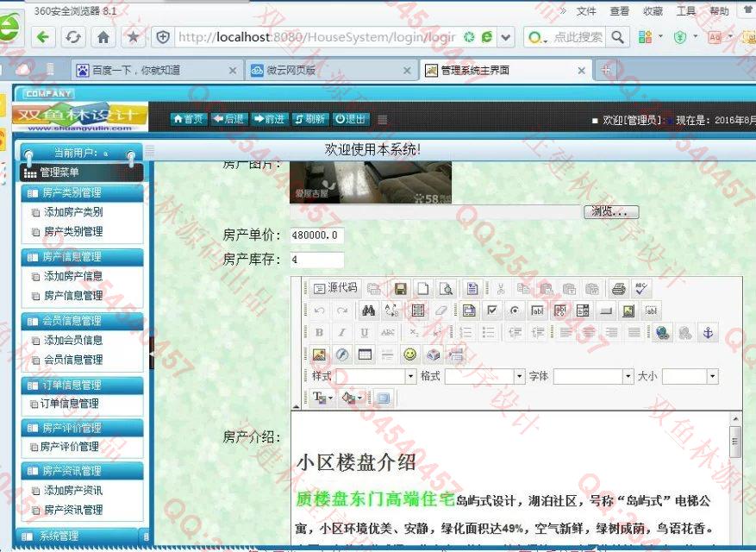Insert a form with the Form icon
756x552 pixels.
(x=468, y=310)
